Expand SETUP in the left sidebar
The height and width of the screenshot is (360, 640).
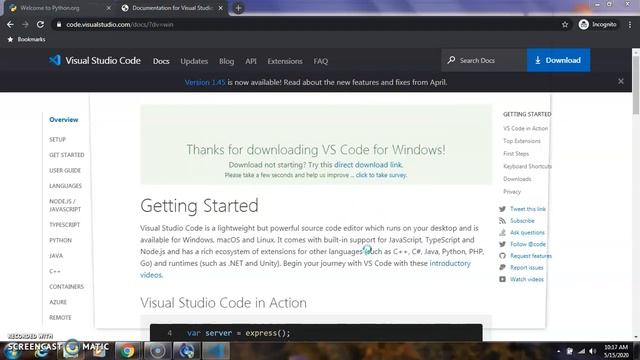[58, 140]
